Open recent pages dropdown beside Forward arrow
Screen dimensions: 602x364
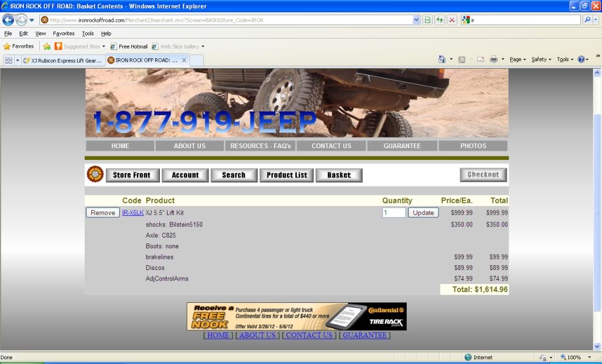(x=32, y=20)
